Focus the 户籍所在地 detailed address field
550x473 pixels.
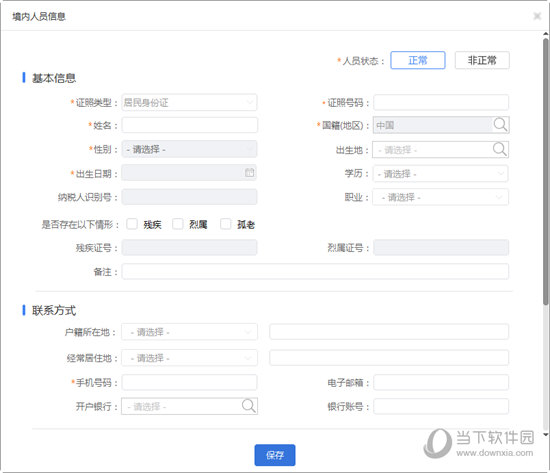click(389, 332)
